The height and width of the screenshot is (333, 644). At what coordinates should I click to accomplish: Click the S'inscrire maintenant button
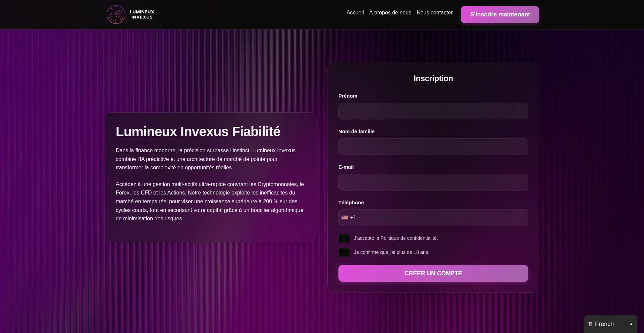coord(500,14)
